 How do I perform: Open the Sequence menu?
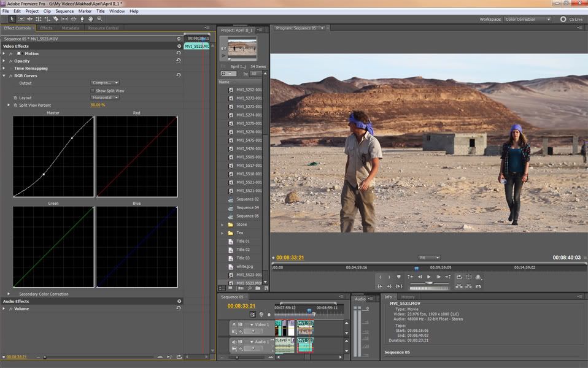(64, 11)
